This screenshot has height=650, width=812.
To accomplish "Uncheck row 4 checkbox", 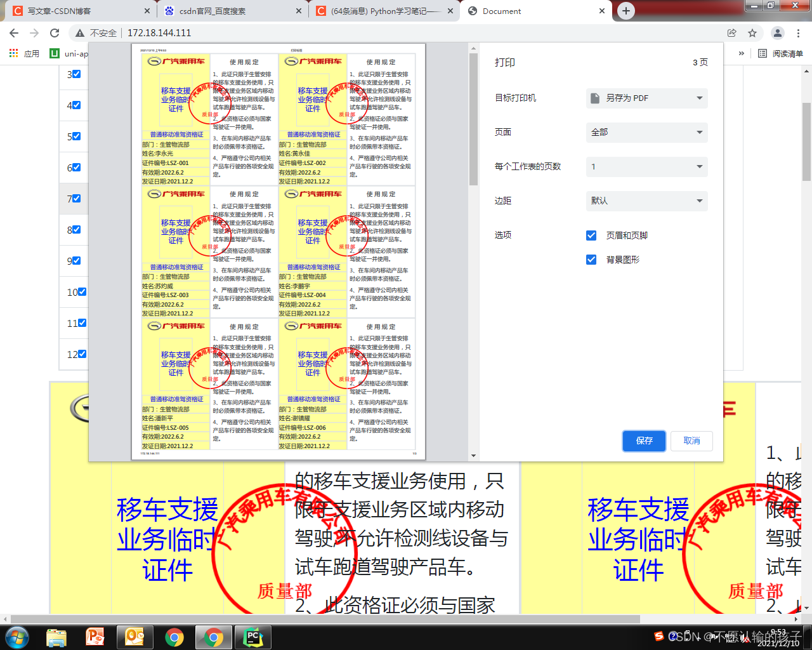I will [76, 105].
